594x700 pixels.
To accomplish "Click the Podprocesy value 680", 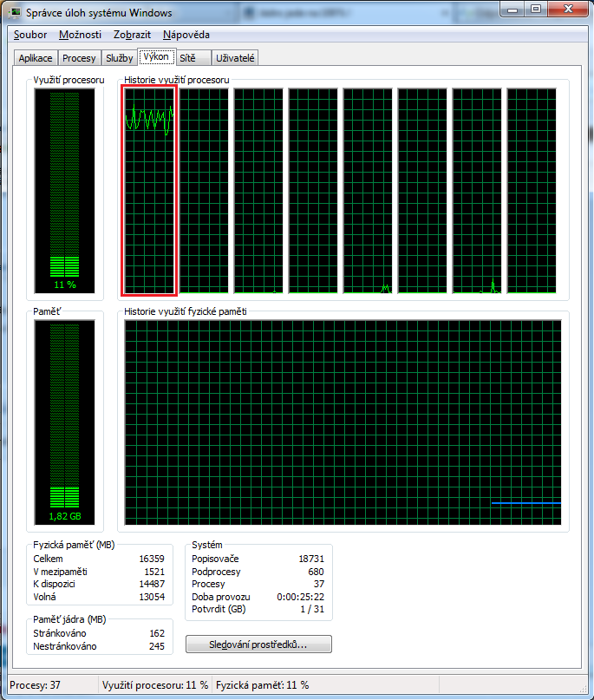I will (x=316, y=572).
